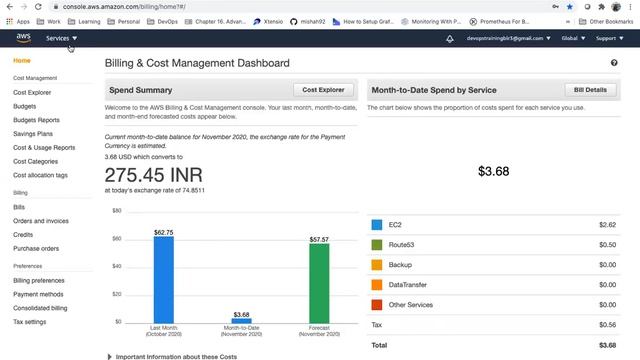The image size is (640, 360).
Task: Click the EC2 blue color swatch
Action: pos(377,225)
